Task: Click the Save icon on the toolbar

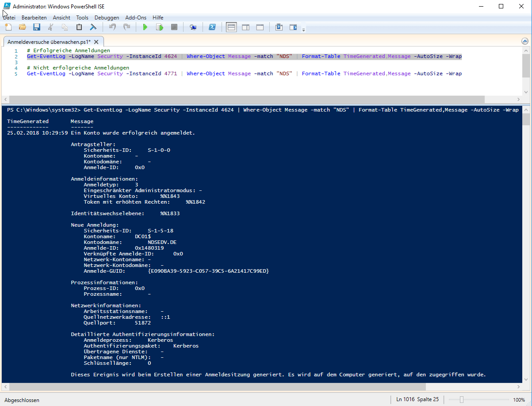Action: coord(37,27)
